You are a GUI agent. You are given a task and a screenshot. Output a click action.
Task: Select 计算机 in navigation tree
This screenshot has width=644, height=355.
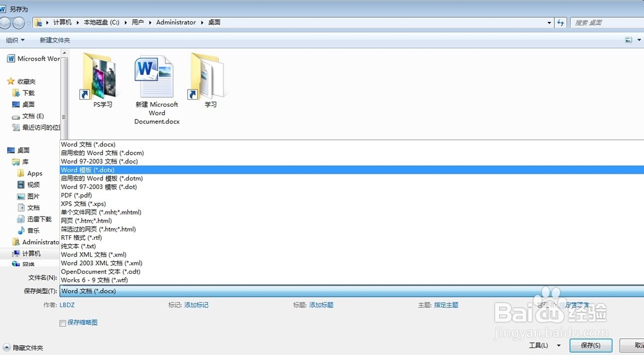[26, 254]
